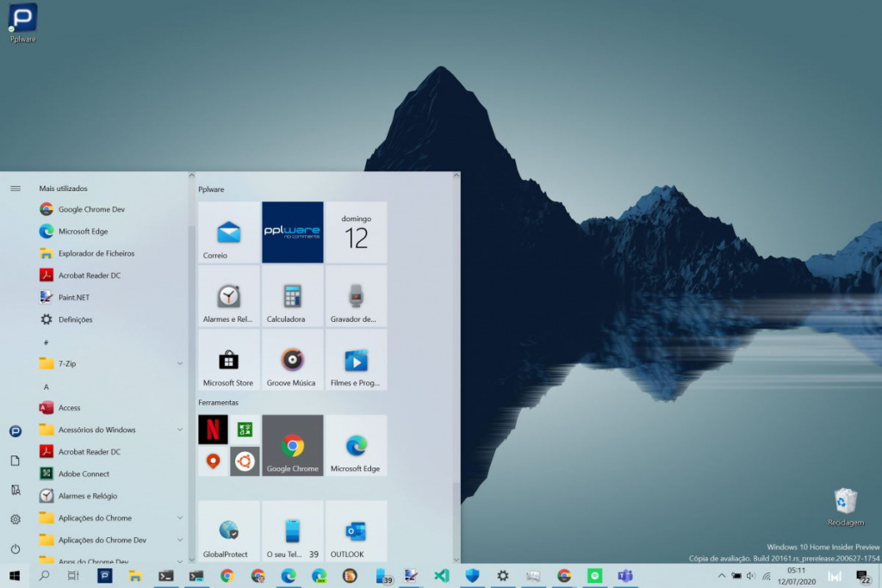
Task: Open the Correio mail tile
Action: 228,232
